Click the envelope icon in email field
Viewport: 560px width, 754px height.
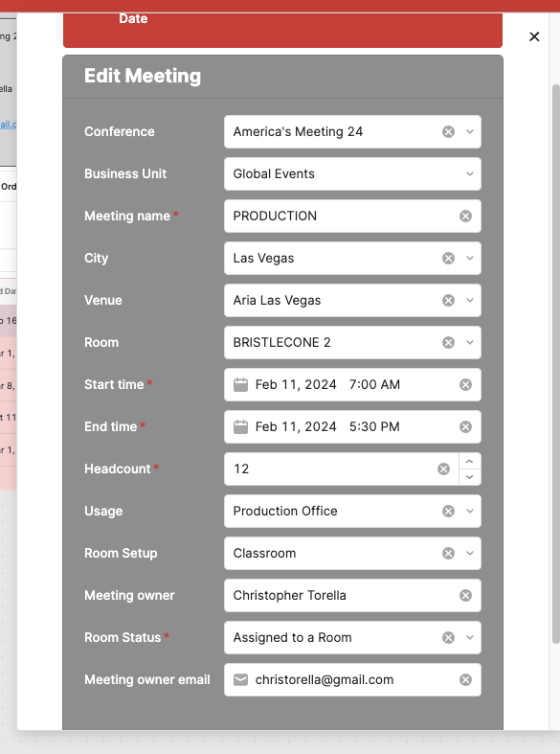point(240,680)
